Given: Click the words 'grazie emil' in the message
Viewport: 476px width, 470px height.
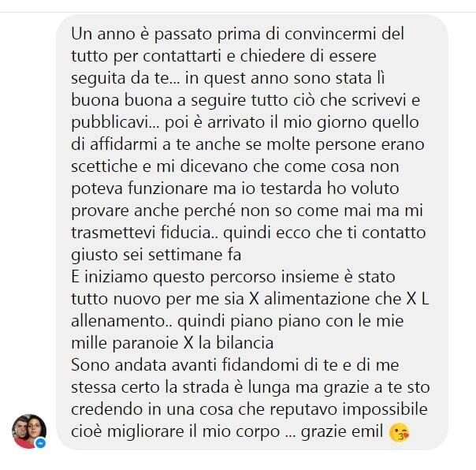Looking at the screenshot, I should 341,431.
